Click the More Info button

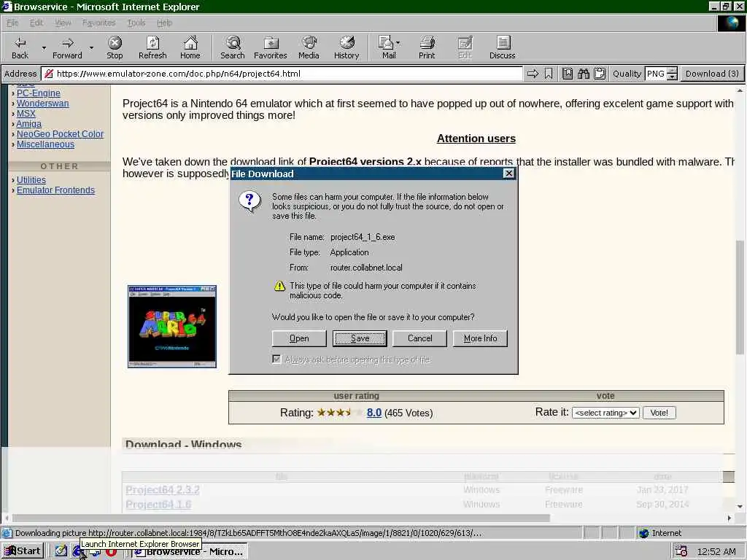[480, 338]
